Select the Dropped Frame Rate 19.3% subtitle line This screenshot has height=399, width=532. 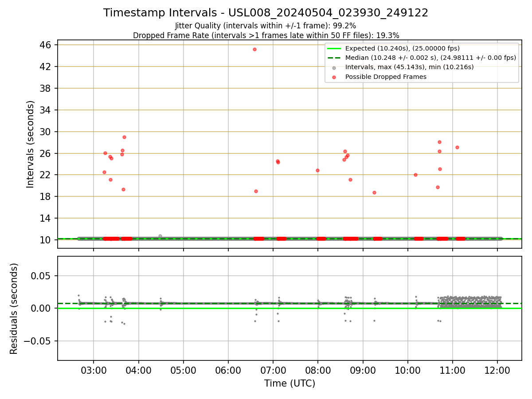pyautogui.click(x=266, y=35)
